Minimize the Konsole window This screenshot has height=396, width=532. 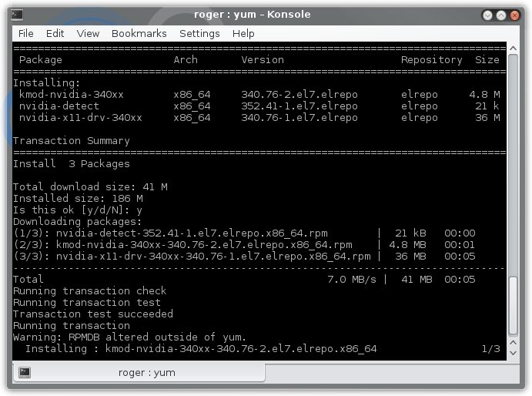tap(487, 15)
